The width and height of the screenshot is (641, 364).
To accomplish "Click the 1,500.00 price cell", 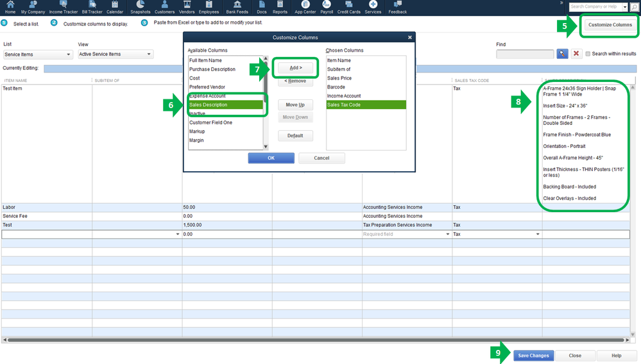I will click(x=227, y=225).
